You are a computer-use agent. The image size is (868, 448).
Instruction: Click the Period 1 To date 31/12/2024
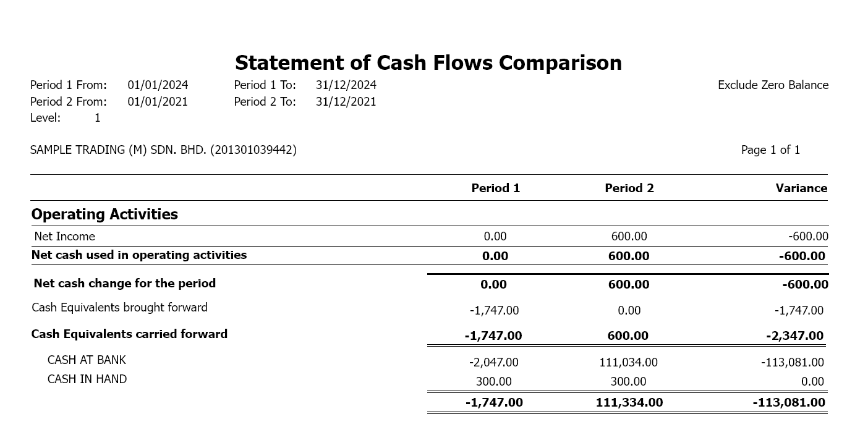[x=346, y=85]
